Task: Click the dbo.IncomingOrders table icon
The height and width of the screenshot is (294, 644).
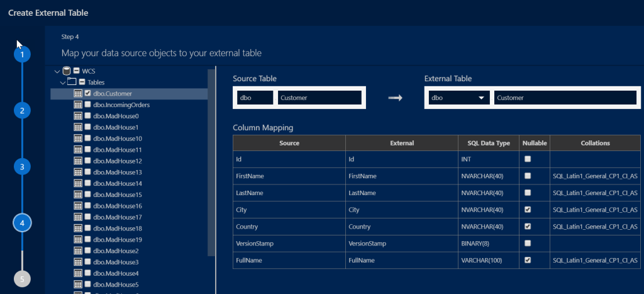Action: [78, 105]
